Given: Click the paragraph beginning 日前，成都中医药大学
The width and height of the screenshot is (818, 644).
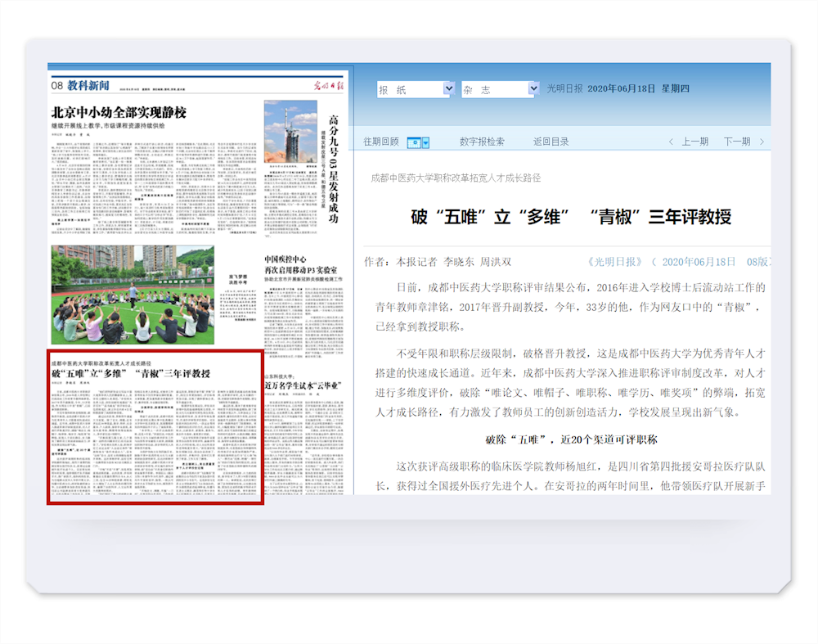Looking at the screenshot, I should [570, 308].
